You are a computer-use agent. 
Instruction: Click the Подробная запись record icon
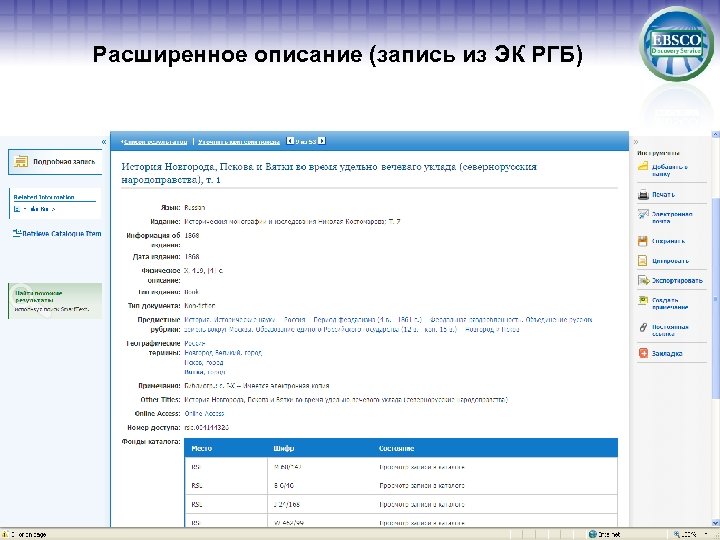[x=21, y=161]
